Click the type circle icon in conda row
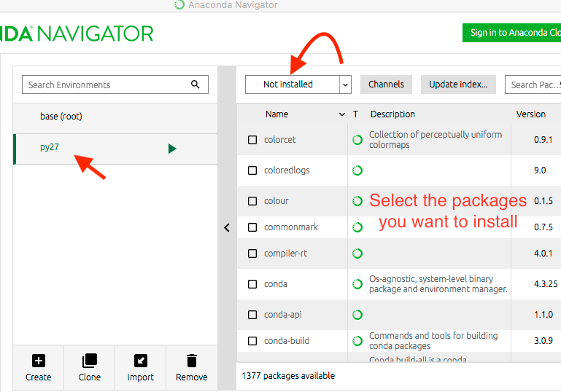Viewport: 561px width, 392px height. click(x=357, y=284)
